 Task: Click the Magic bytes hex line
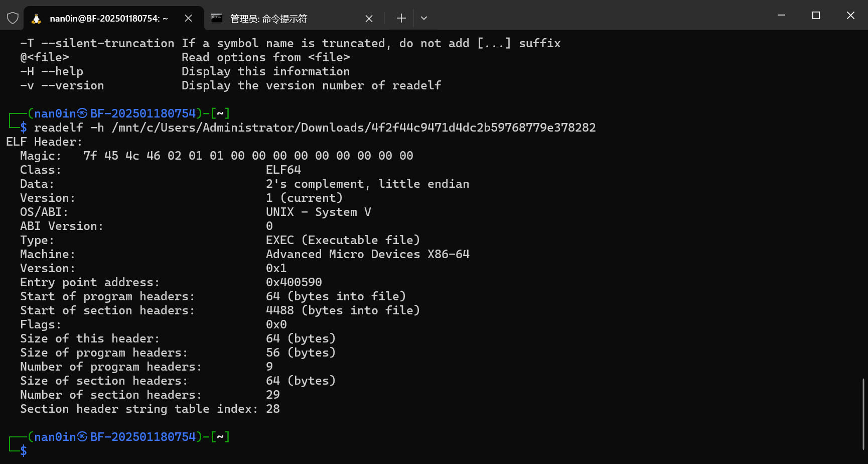pos(248,156)
